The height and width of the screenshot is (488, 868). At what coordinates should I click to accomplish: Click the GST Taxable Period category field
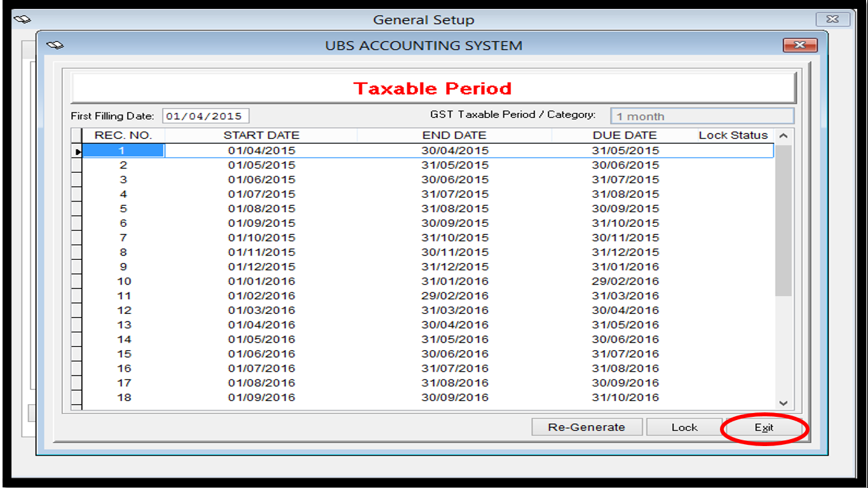tap(702, 116)
